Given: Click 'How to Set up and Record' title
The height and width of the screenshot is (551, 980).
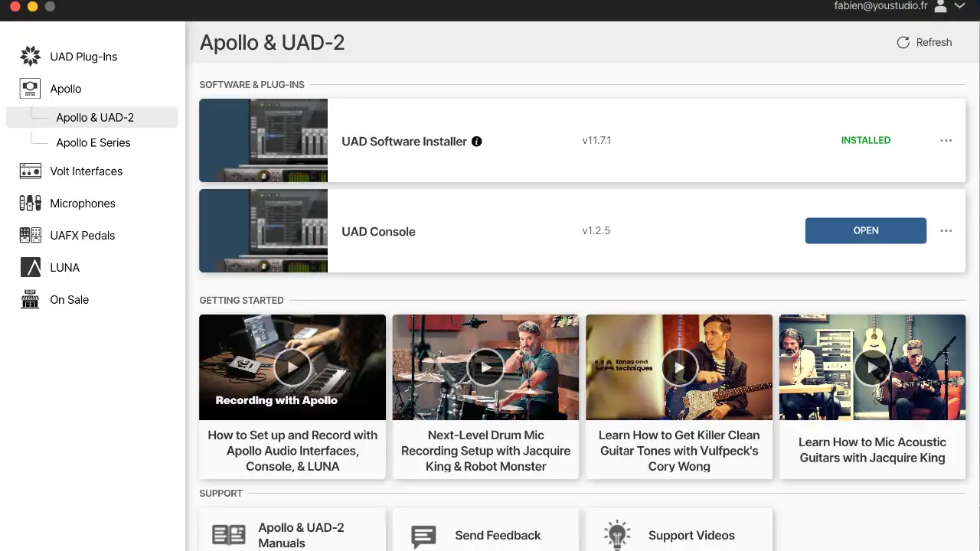Looking at the screenshot, I should pos(292,451).
